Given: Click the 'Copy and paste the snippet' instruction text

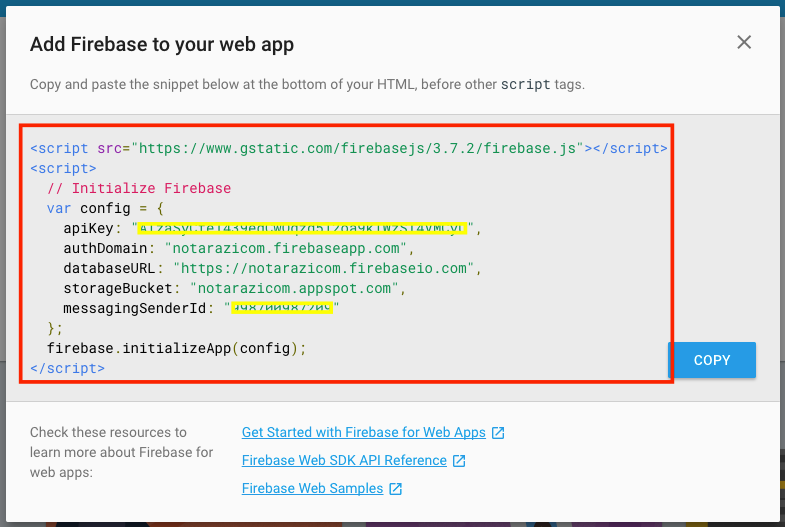Looking at the screenshot, I should [x=307, y=84].
